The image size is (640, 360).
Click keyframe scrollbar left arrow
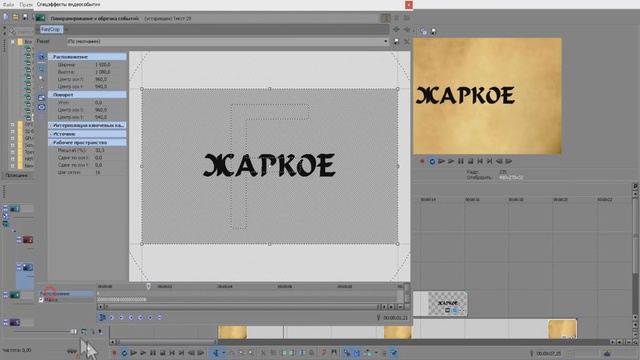click(100, 307)
